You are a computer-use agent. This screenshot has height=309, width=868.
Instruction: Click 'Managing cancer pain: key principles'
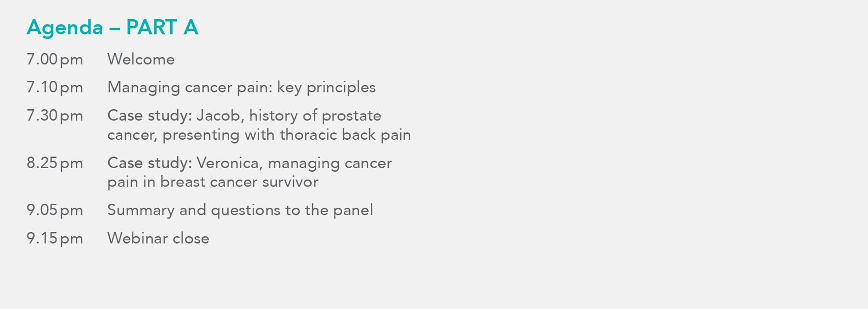(x=241, y=88)
